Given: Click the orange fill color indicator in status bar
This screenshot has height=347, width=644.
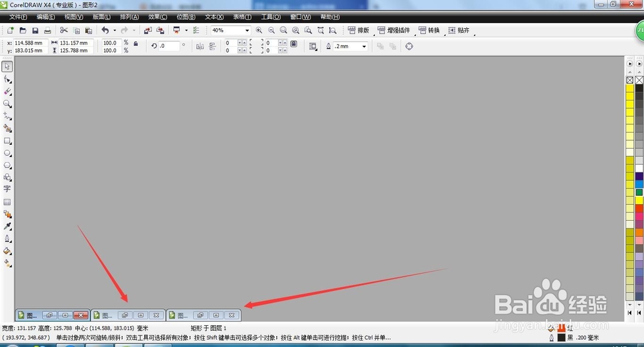Looking at the screenshot, I should (562, 328).
